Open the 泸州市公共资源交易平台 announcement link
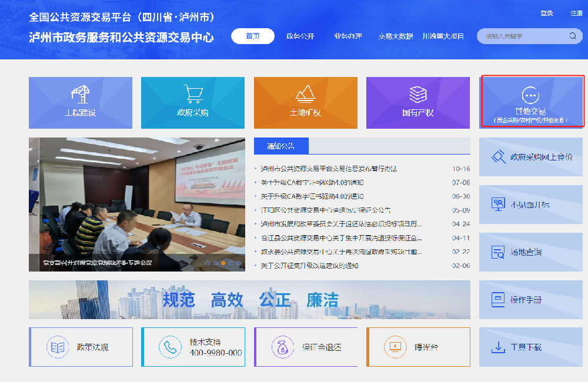The height and width of the screenshot is (382, 588). [x=329, y=169]
